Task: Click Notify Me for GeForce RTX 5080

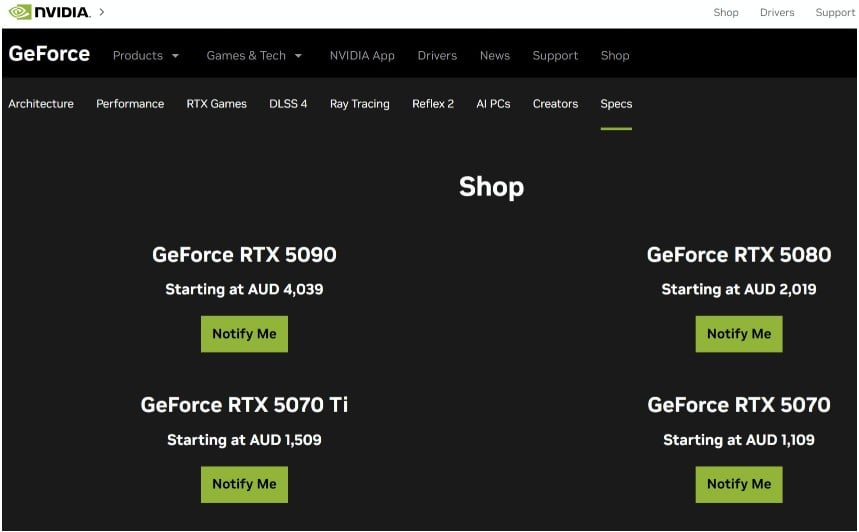Action: pos(738,334)
